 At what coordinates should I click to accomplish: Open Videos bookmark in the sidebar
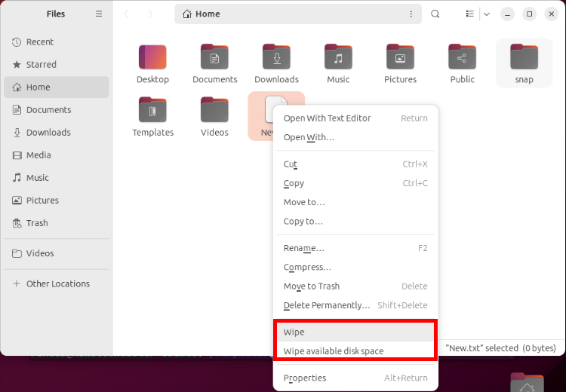tap(57, 253)
